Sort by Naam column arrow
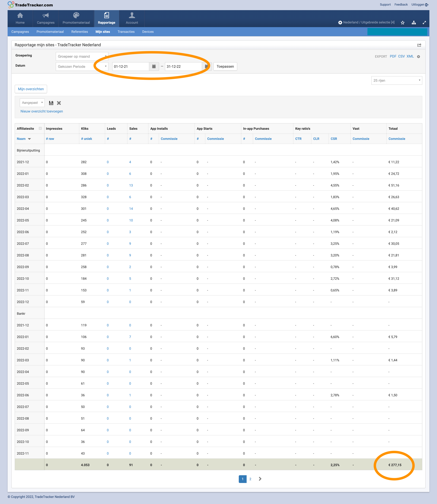 tap(30, 139)
